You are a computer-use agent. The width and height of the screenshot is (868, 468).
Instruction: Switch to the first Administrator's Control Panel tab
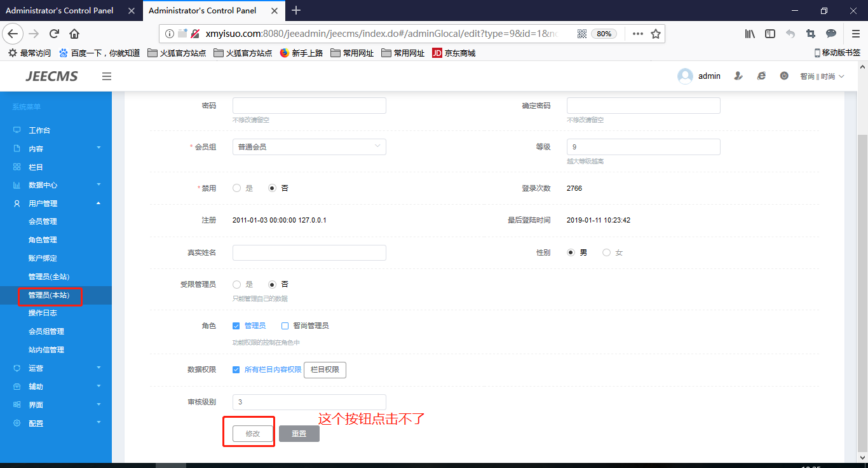[71, 10]
